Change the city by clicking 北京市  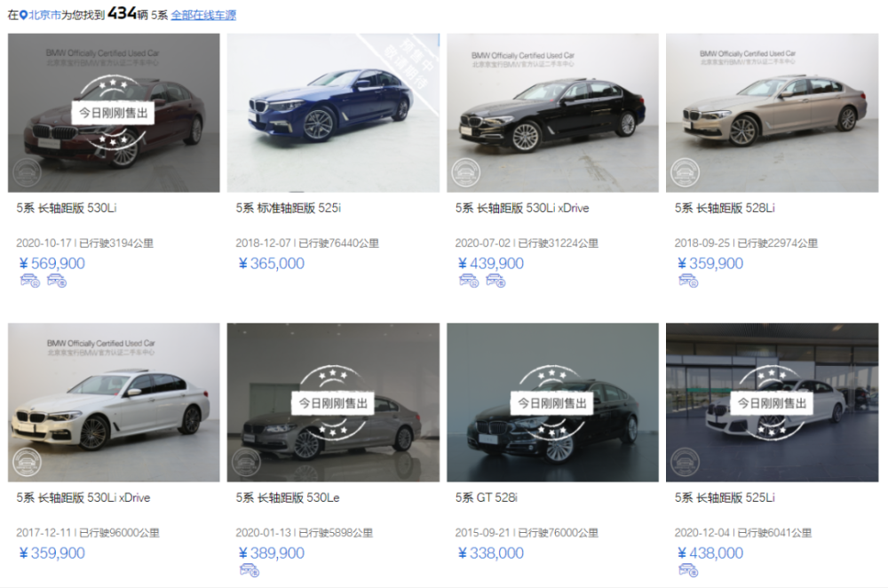point(44,15)
